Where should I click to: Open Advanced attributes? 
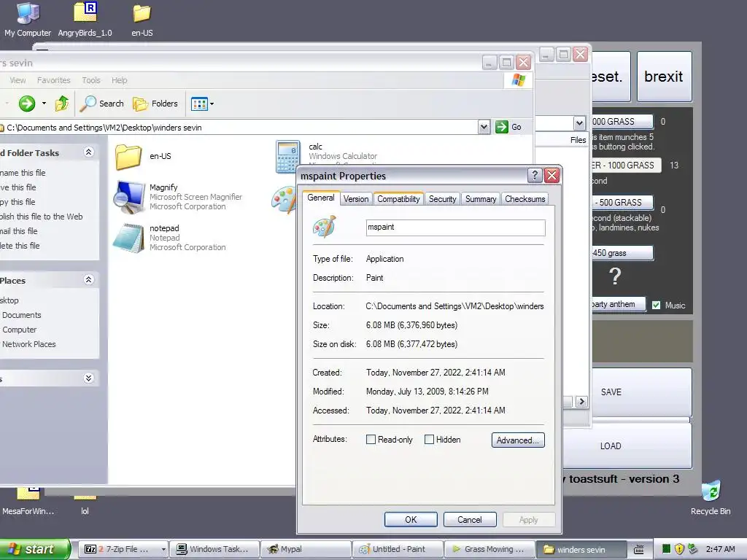click(518, 440)
